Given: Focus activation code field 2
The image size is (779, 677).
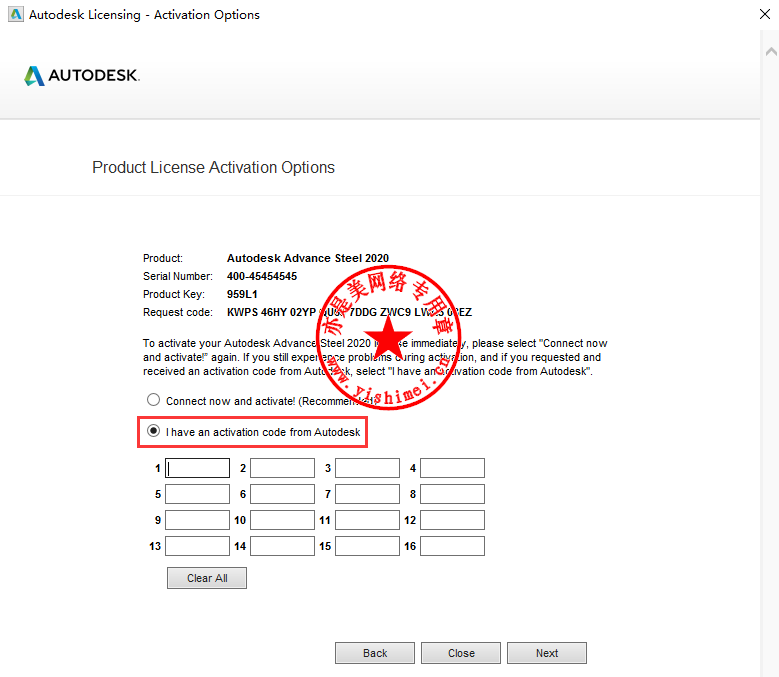Looking at the screenshot, I should [x=282, y=468].
